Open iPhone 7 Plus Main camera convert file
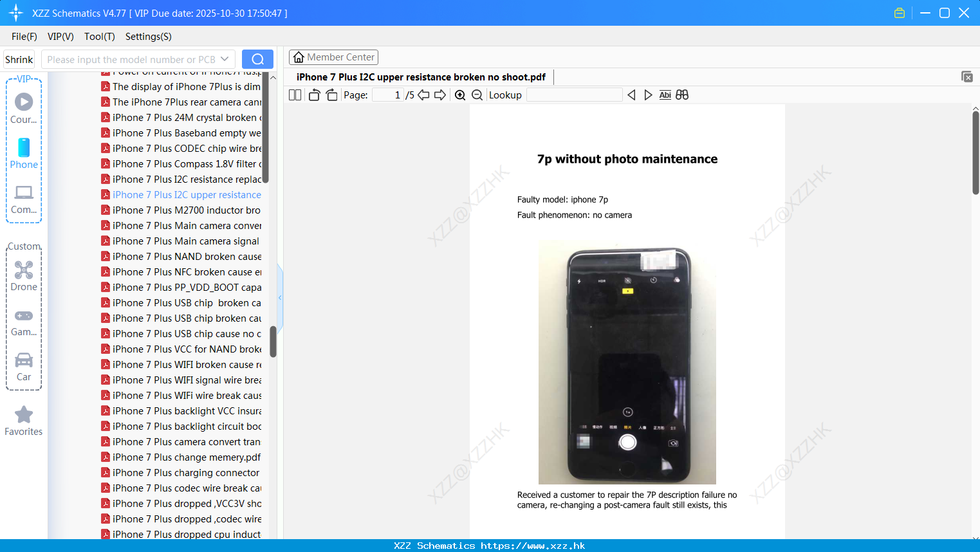The image size is (980, 552). (x=181, y=226)
